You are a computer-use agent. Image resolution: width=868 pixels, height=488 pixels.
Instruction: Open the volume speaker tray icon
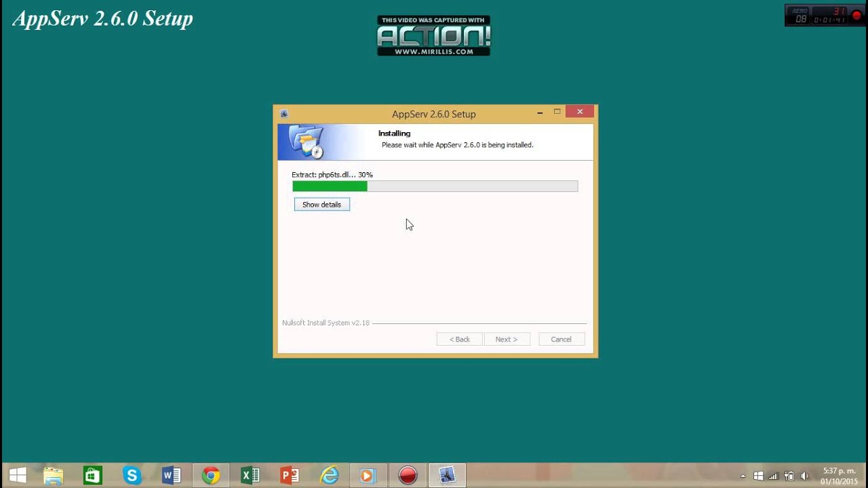[x=805, y=476]
